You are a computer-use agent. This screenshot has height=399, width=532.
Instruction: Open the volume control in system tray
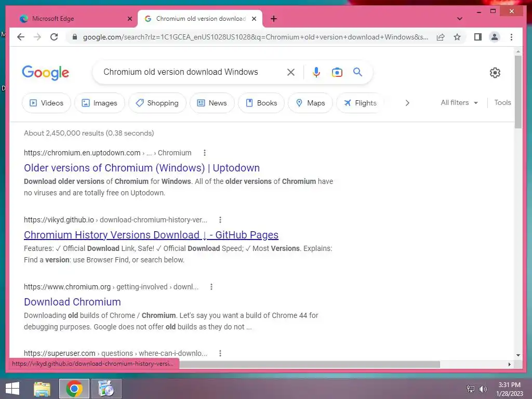483,389
